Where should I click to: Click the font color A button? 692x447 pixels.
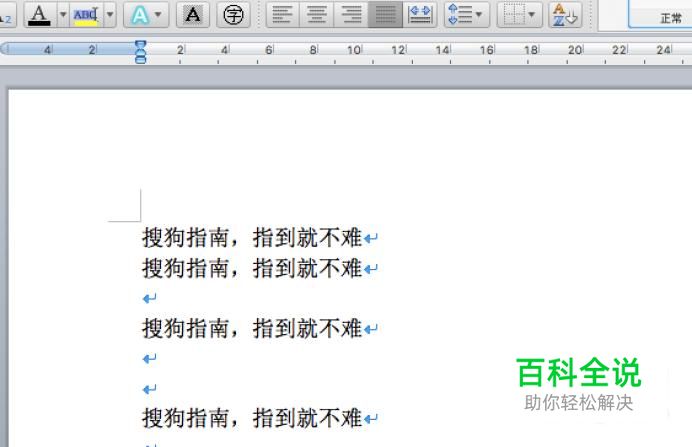coord(40,15)
